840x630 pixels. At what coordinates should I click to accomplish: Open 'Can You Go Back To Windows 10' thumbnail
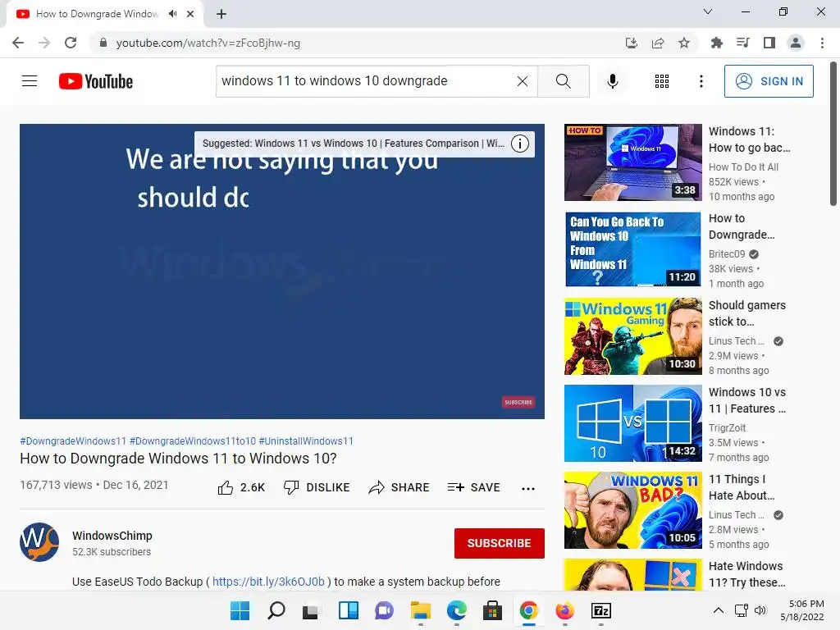click(x=632, y=249)
